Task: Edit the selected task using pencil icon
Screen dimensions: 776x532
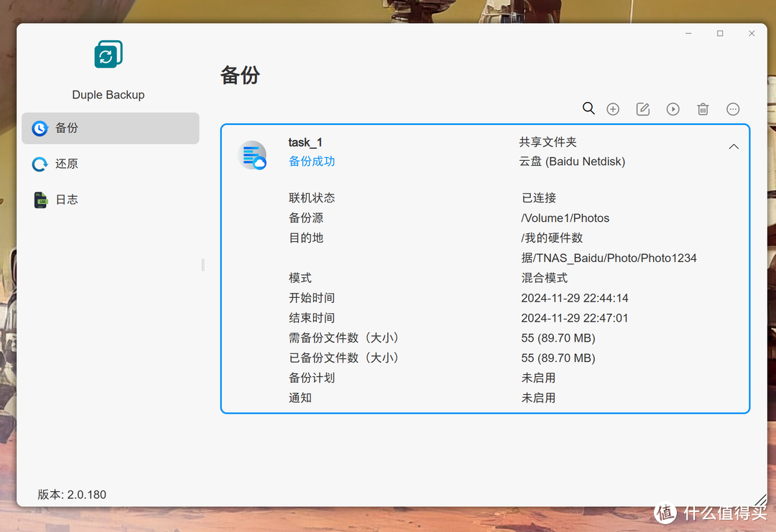Action: [x=643, y=109]
